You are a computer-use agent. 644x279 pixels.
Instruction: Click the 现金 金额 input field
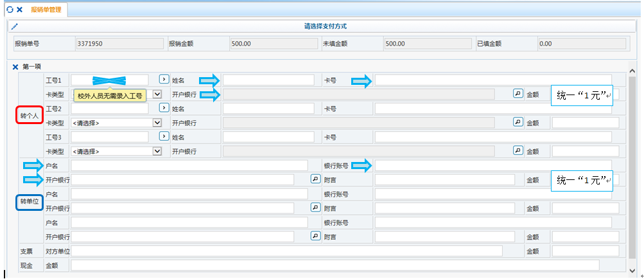335,265
